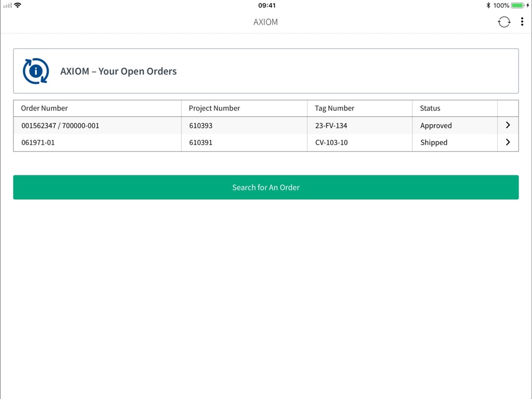
Task: Tap the Wi-Fi status icon
Action: tap(18, 5)
